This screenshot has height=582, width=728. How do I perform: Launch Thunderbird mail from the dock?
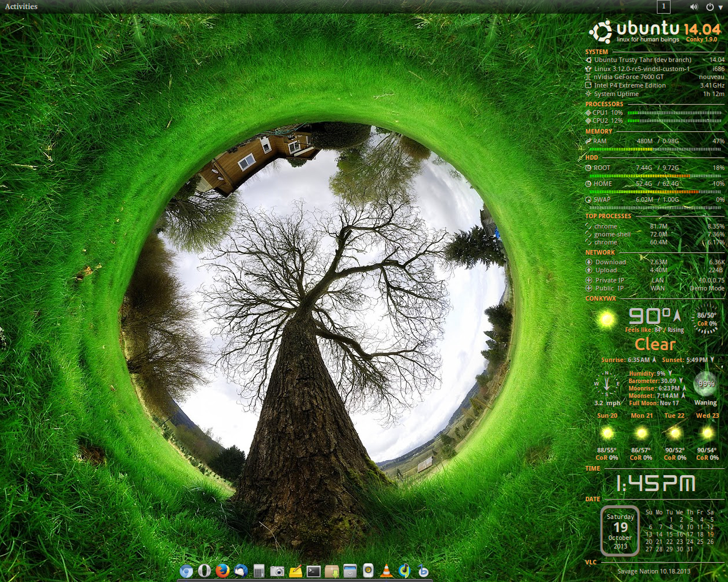[241, 571]
